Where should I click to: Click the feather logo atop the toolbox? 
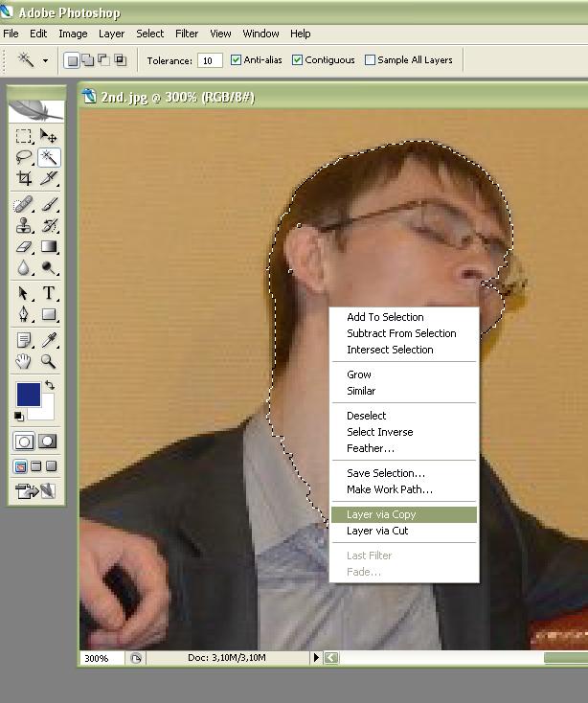click(35, 111)
